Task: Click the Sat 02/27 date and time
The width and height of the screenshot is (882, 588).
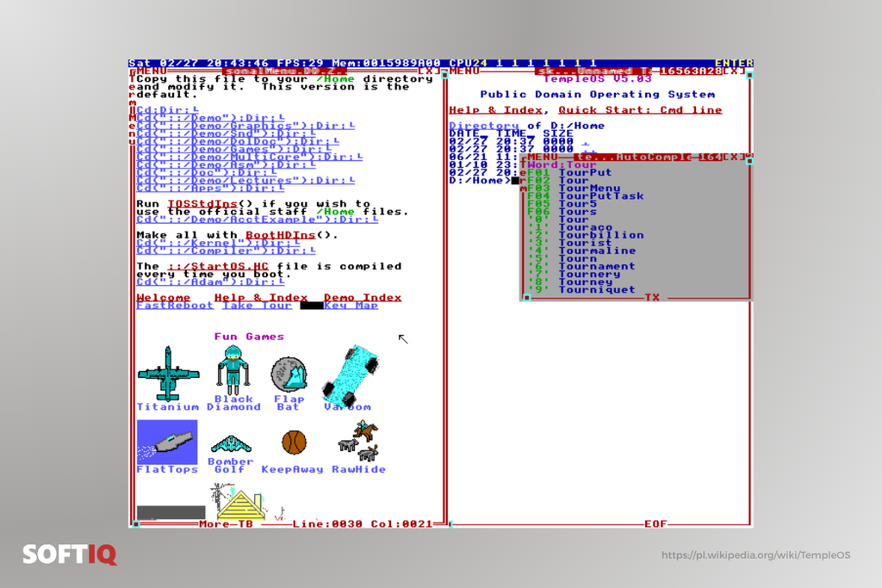Action: [199, 63]
